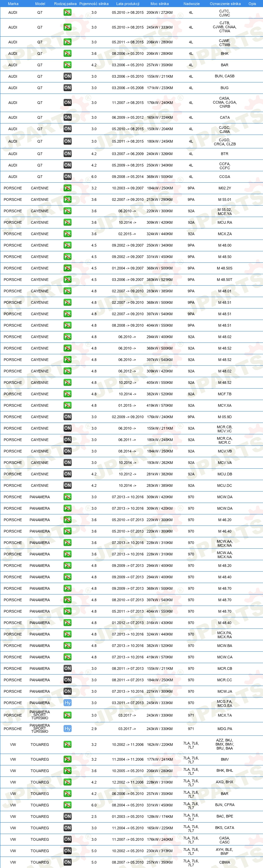Select power cell '193kW / 262KM'
The image size is (263, 868).
(160, 463)
